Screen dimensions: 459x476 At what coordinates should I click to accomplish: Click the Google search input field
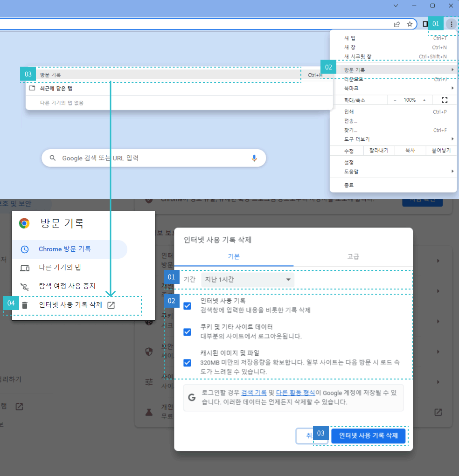pos(149,158)
